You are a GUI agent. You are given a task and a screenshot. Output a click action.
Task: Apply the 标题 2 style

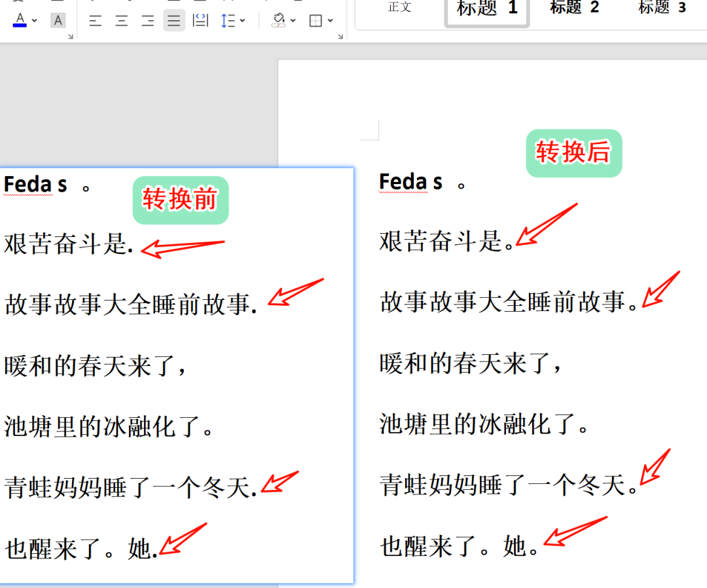coord(573,9)
